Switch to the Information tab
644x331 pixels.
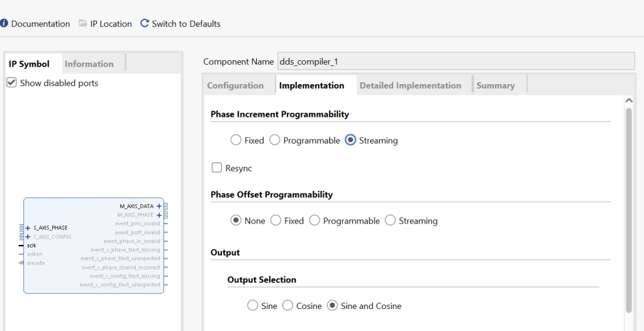(89, 64)
